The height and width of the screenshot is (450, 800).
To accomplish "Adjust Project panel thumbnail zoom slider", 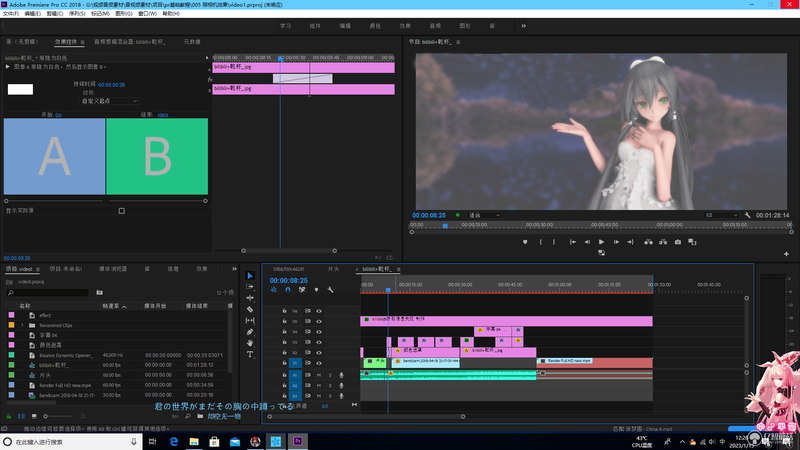I will tap(45, 416).
